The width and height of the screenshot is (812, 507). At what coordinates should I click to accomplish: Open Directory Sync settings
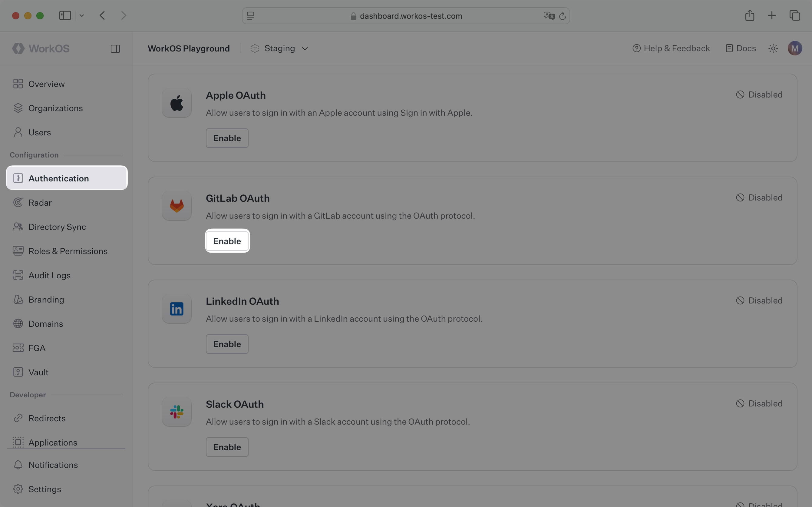[x=57, y=227]
